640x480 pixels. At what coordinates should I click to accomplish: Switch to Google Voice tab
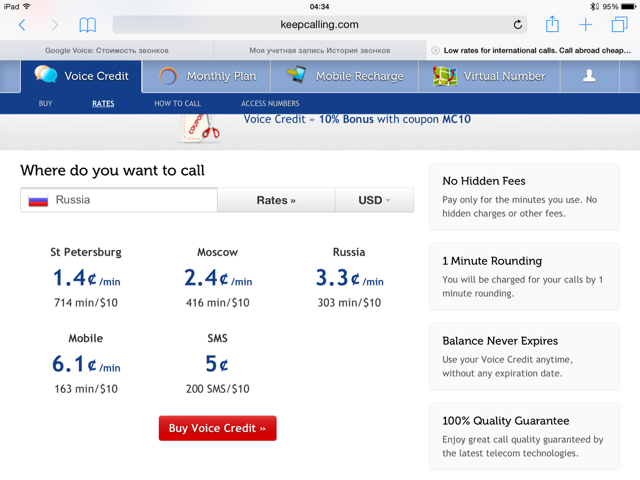pyautogui.click(x=107, y=51)
